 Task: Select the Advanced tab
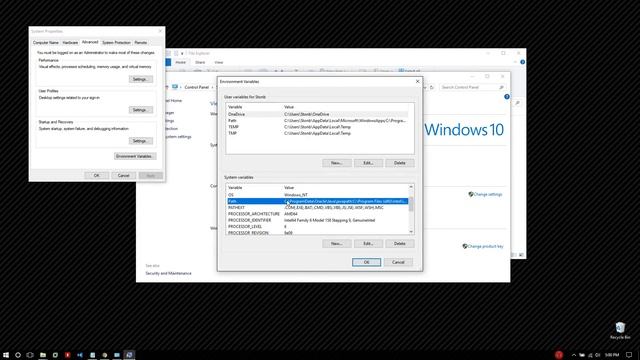[90, 42]
